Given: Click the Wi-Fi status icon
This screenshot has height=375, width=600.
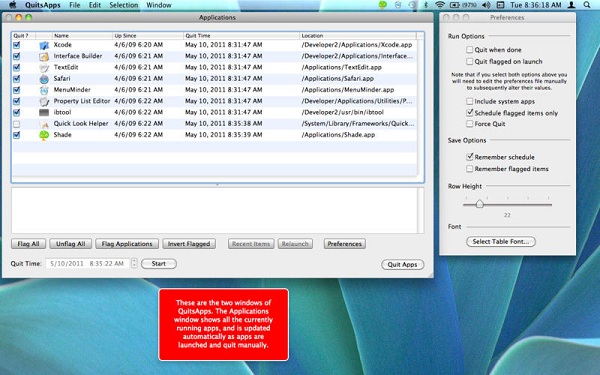Looking at the screenshot, I should pyautogui.click(x=440, y=5).
